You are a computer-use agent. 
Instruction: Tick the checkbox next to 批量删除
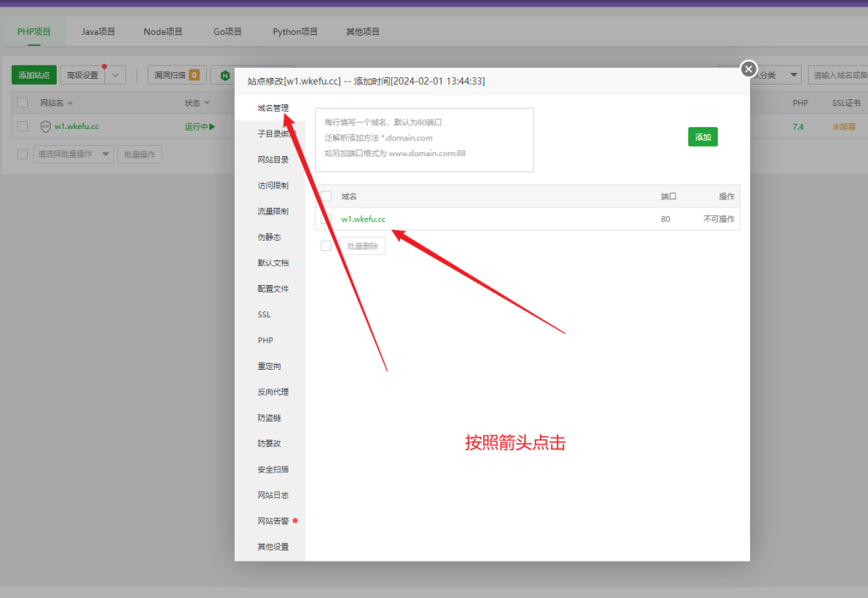(326, 246)
